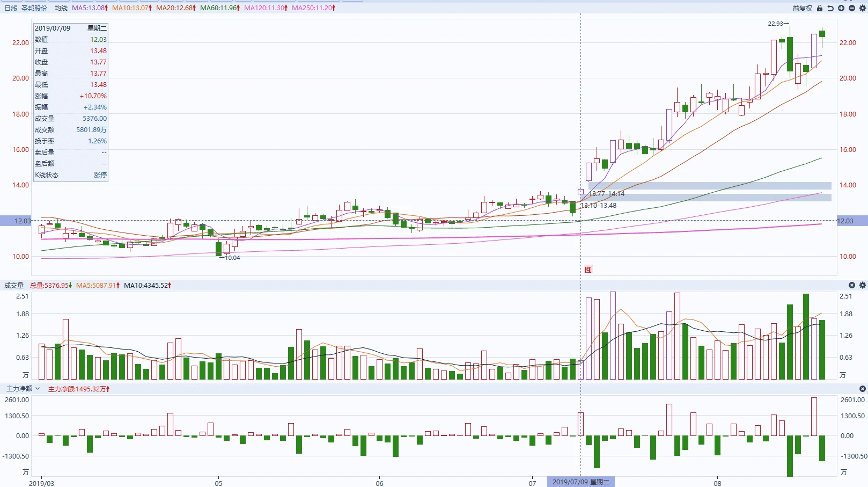The image size is (868, 487).
Task: Click the 成交量 panel title
Action: [x=14, y=285]
